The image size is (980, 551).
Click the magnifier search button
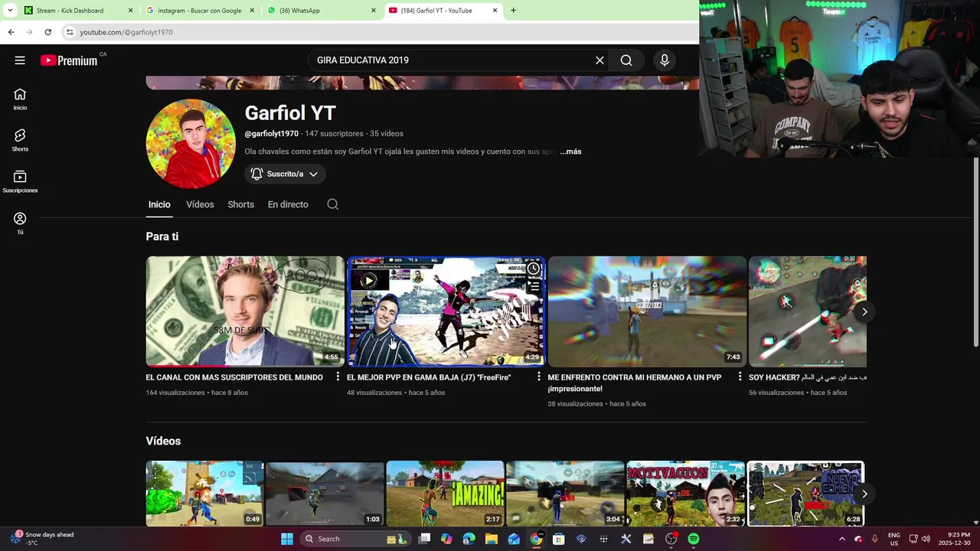coord(626,60)
